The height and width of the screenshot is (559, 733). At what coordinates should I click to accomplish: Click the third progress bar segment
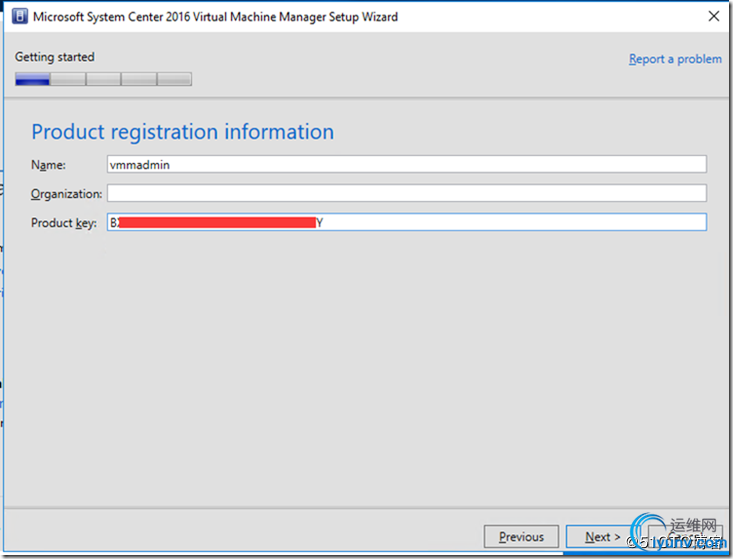click(x=103, y=80)
